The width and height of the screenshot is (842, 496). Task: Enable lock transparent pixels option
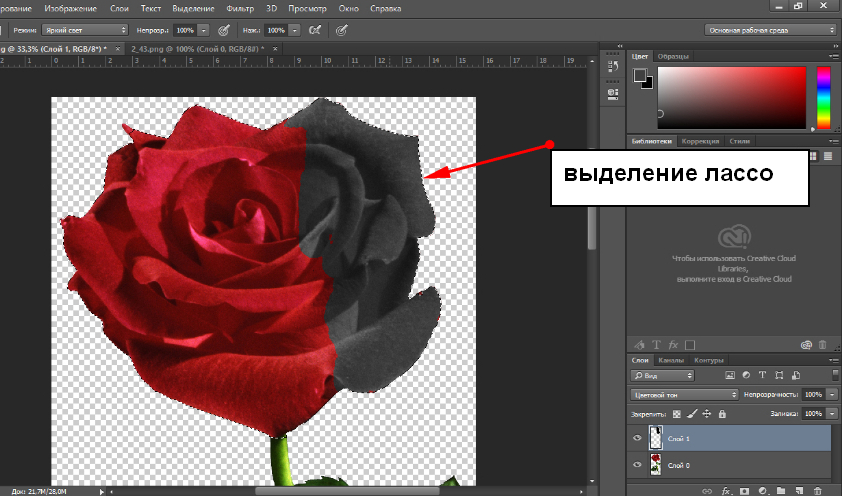pos(676,413)
